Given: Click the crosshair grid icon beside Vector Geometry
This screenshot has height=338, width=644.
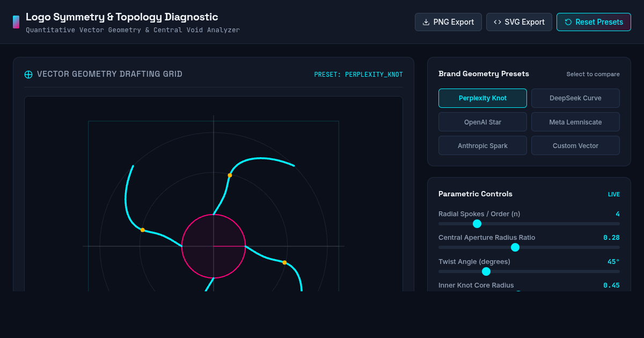Looking at the screenshot, I should pyautogui.click(x=28, y=75).
